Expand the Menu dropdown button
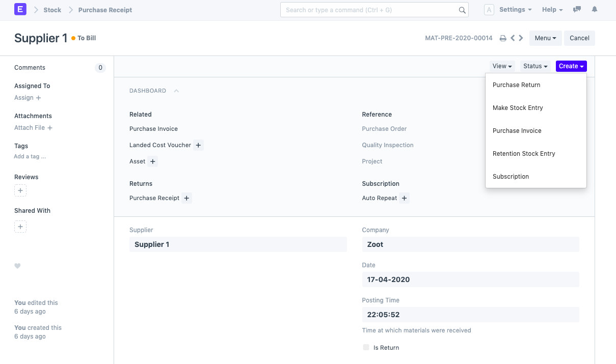This screenshot has height=364, width=616. click(x=545, y=38)
